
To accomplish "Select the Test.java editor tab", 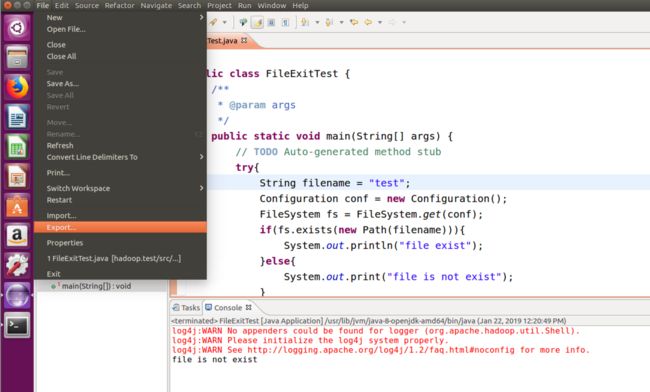I will pos(223,41).
